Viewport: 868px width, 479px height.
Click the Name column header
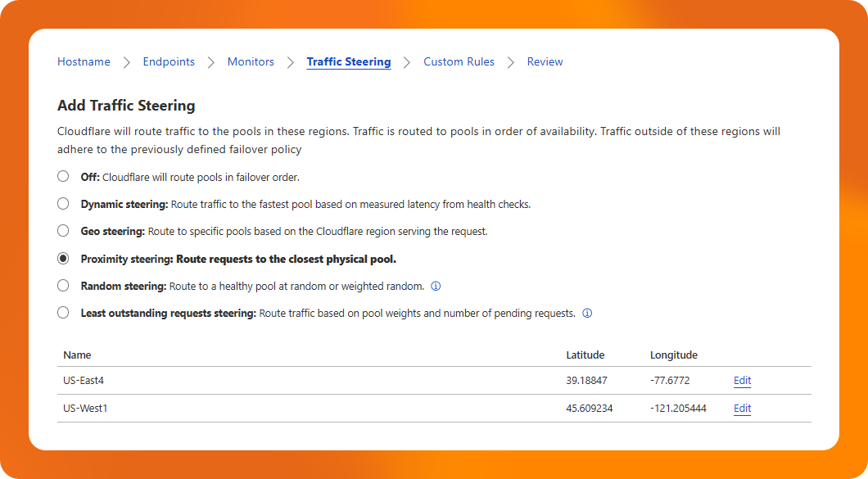tap(77, 355)
